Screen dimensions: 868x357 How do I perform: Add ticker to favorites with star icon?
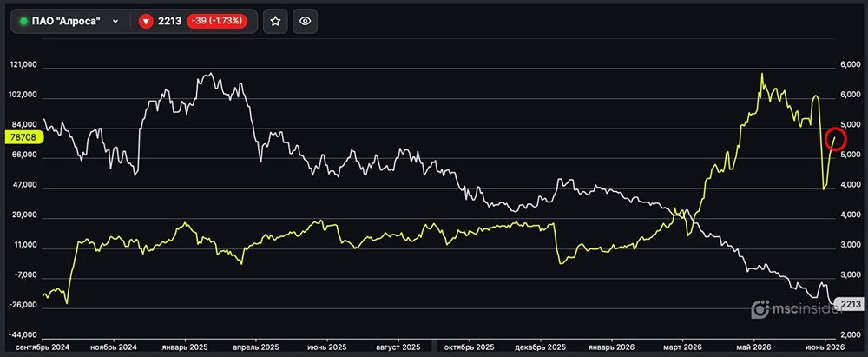click(x=275, y=21)
